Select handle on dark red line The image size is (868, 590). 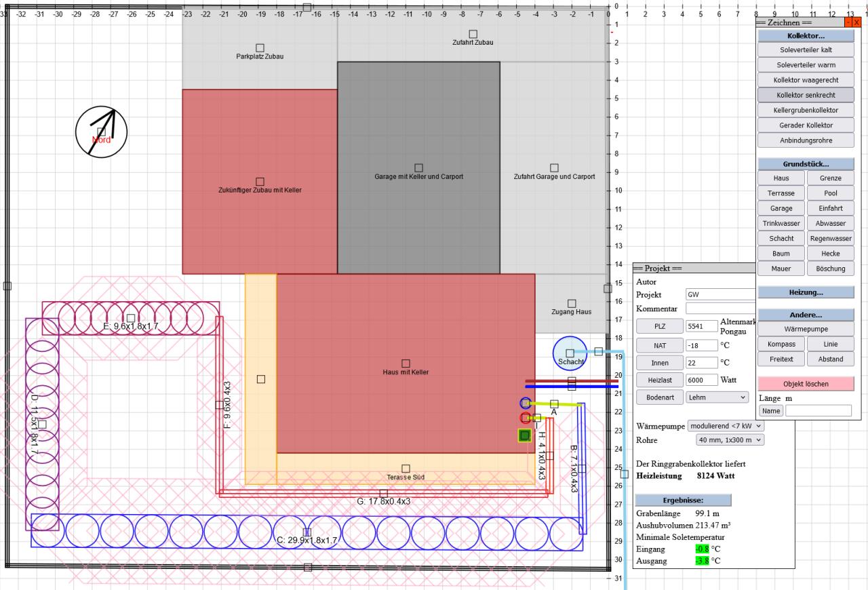tap(572, 381)
